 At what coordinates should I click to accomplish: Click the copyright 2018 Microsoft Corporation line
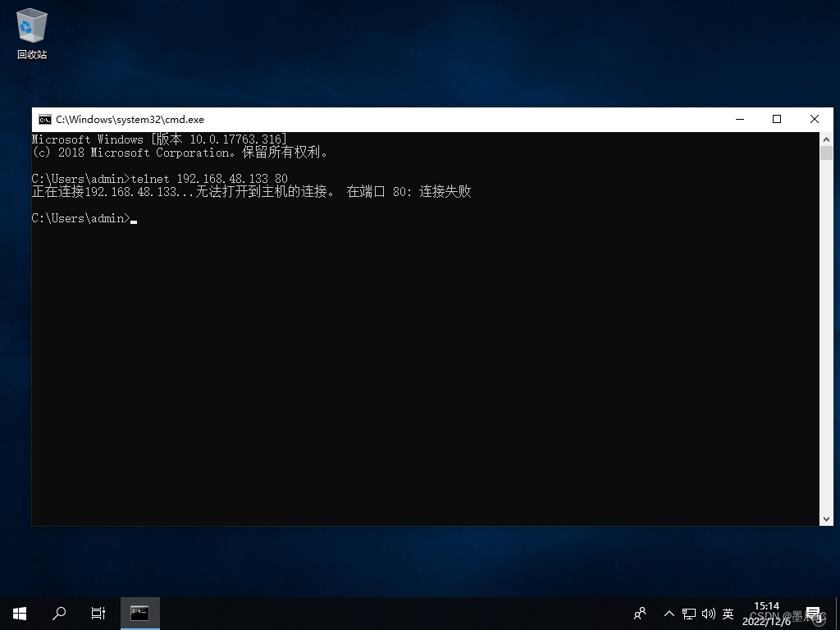coord(180,153)
